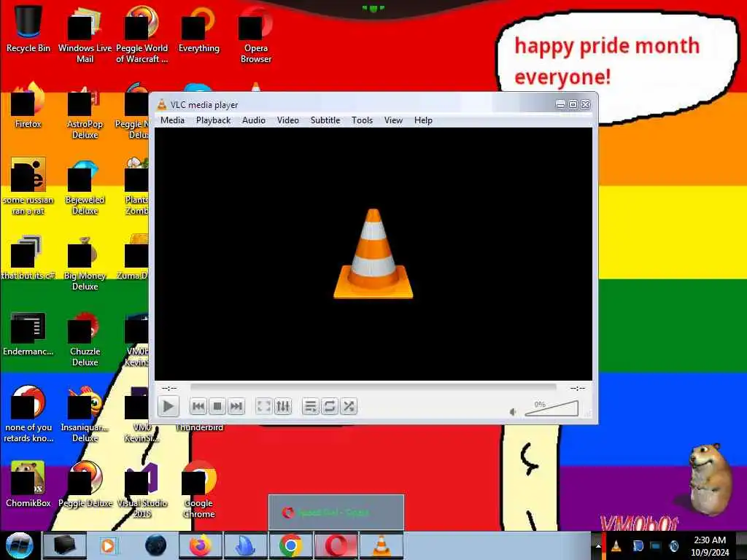
Task: Select the AstroPop Deluxe icon
Action: 85,111
